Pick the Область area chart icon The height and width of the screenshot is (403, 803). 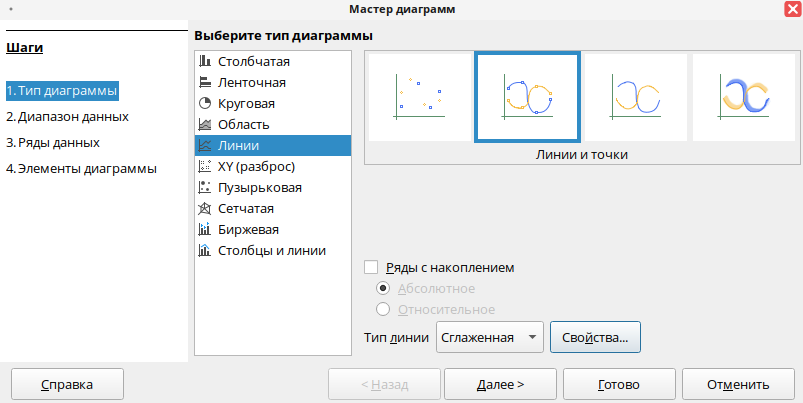[x=205, y=125]
